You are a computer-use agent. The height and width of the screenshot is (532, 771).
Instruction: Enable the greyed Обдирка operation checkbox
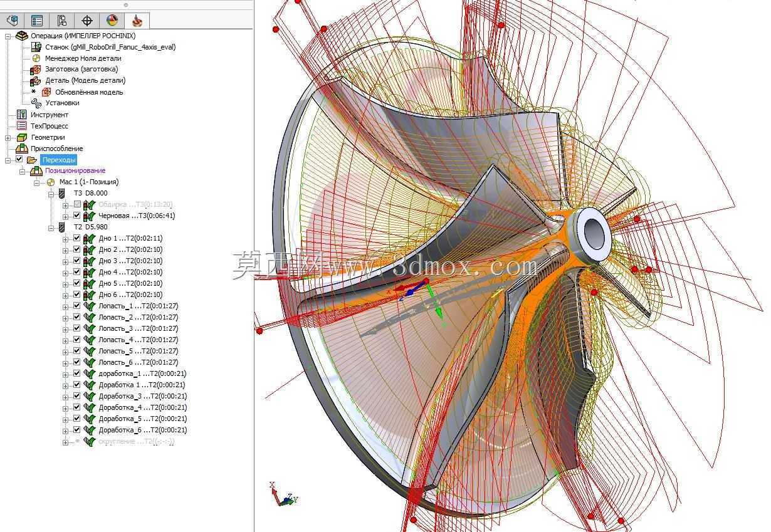[77, 204]
